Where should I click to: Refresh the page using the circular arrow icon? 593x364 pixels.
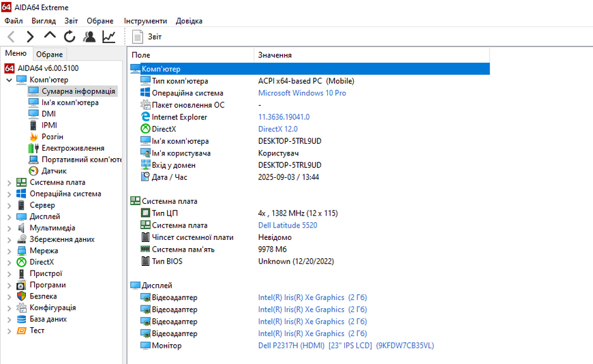pyautogui.click(x=70, y=37)
